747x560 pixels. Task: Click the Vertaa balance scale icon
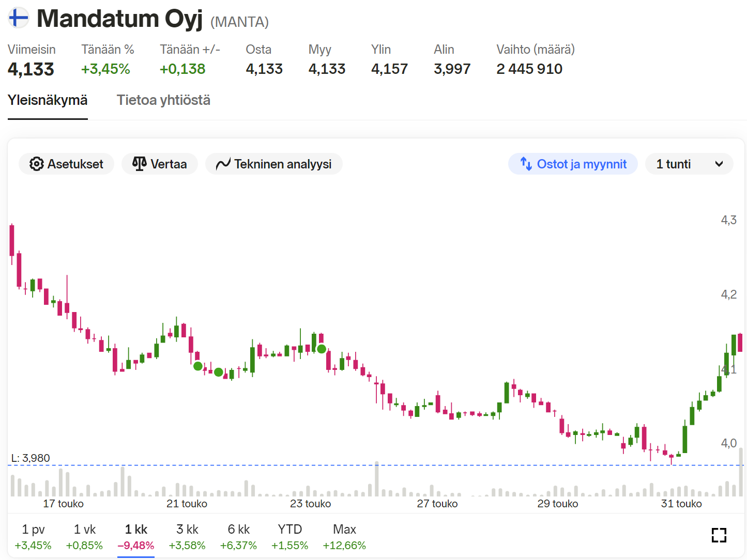(x=140, y=164)
